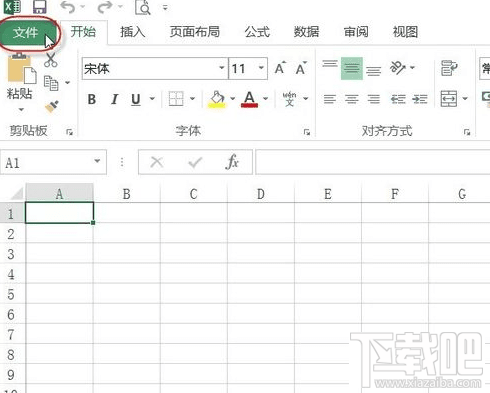This screenshot has height=393, width=490.
Task: Click the formula bar Cancel X icon
Action: (157, 162)
